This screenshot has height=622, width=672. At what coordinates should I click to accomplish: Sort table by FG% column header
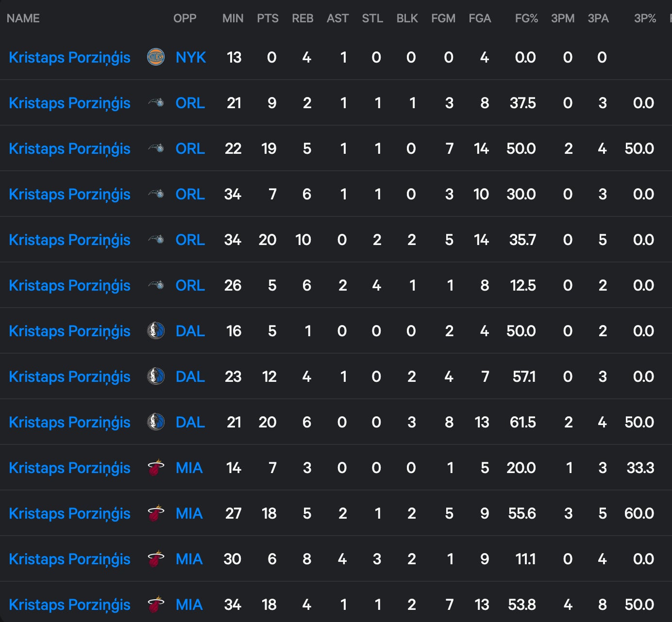(526, 18)
